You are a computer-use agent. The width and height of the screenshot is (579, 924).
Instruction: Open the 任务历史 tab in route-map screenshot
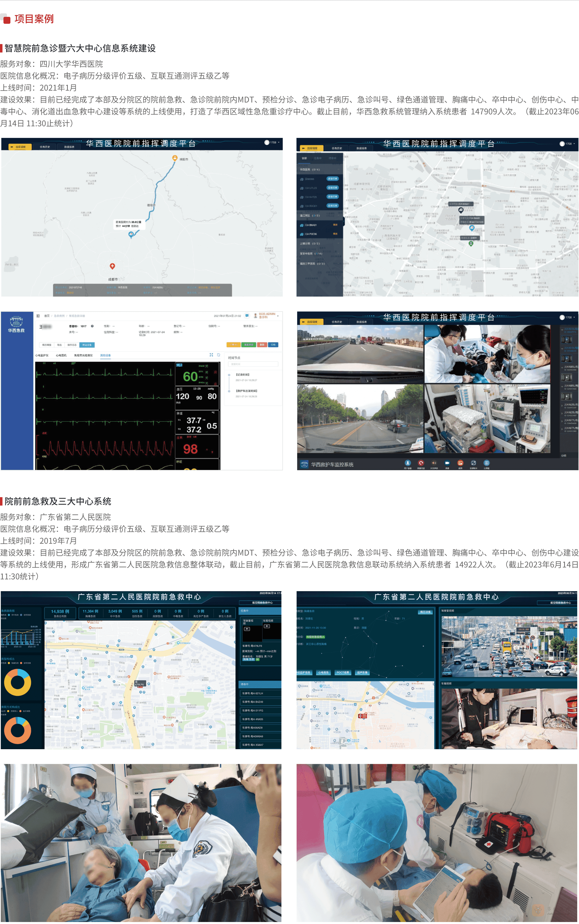[x=45, y=147]
